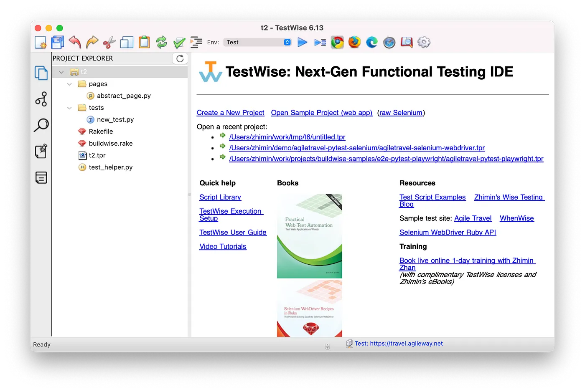The width and height of the screenshot is (585, 392).
Task: Click the green circular arrows toolbar icon
Action: (162, 42)
